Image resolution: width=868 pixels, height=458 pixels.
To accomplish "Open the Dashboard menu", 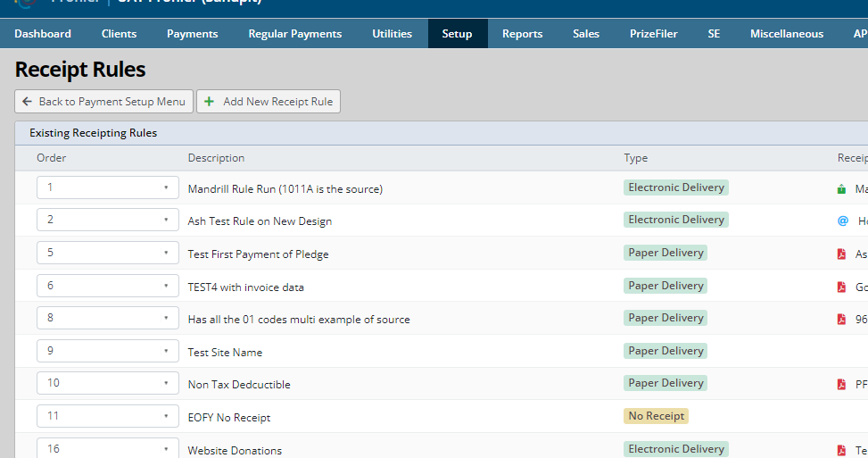I will click(43, 34).
